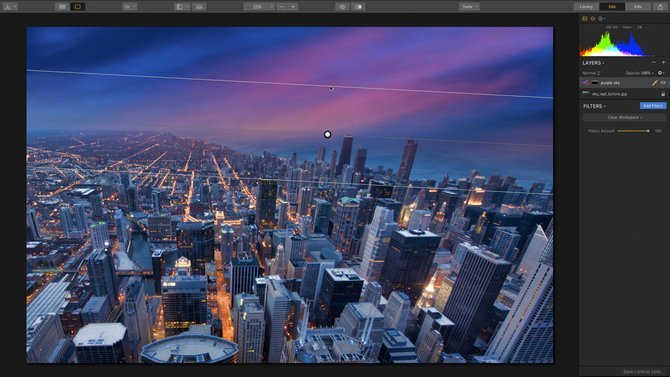Image resolution: width=670 pixels, height=377 pixels.
Task: Toggle visibility of purple sky layer
Action: (x=663, y=82)
